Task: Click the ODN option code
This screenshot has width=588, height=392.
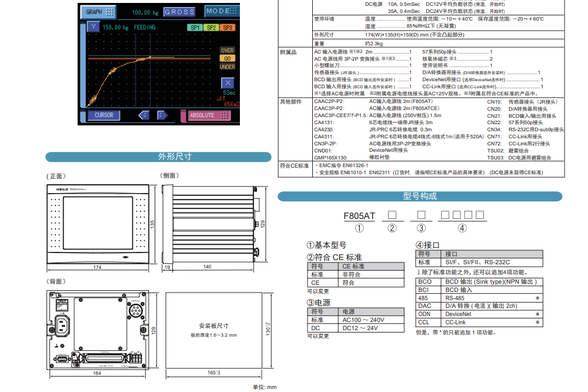Action: [425, 314]
